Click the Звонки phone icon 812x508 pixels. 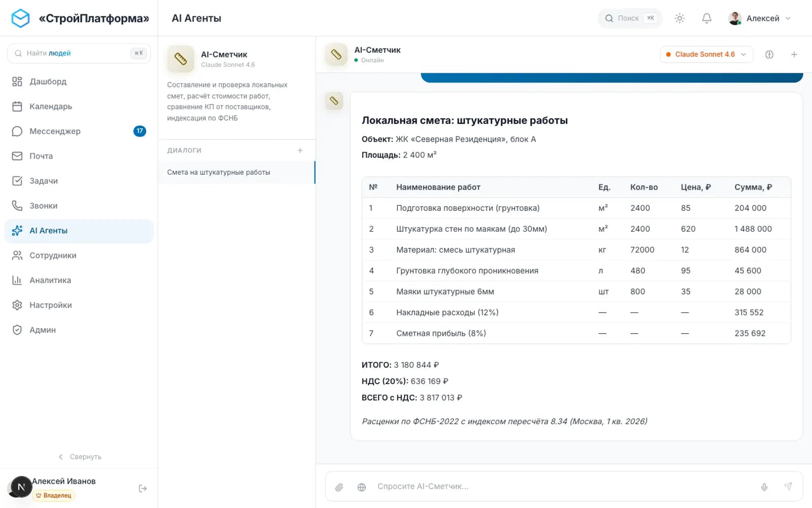(x=17, y=206)
